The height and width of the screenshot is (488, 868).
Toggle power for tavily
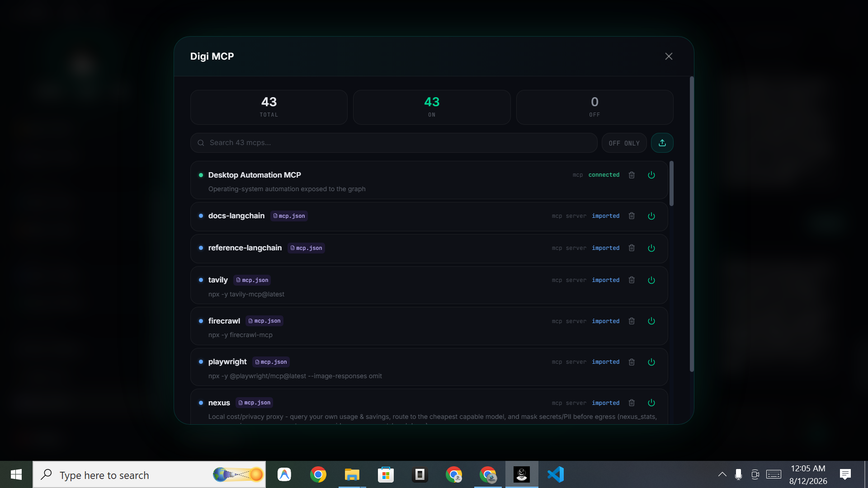[651, 280]
